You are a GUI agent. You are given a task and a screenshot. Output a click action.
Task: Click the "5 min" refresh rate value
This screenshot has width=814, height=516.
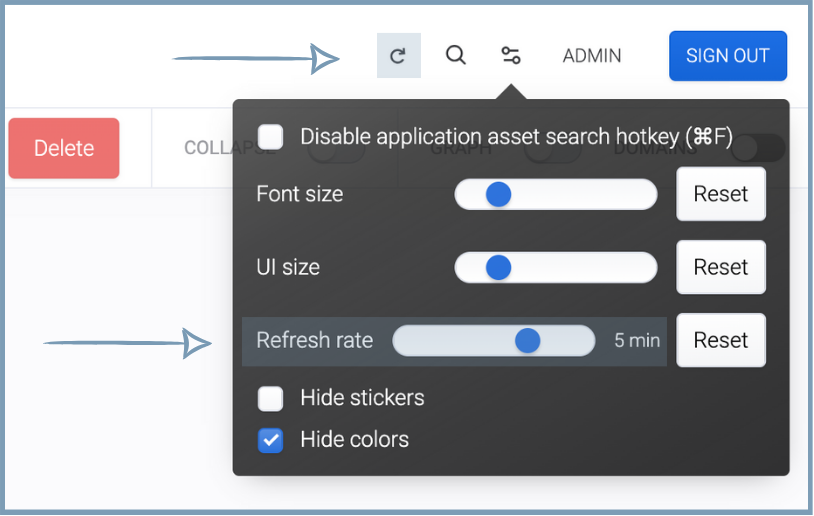click(x=637, y=341)
